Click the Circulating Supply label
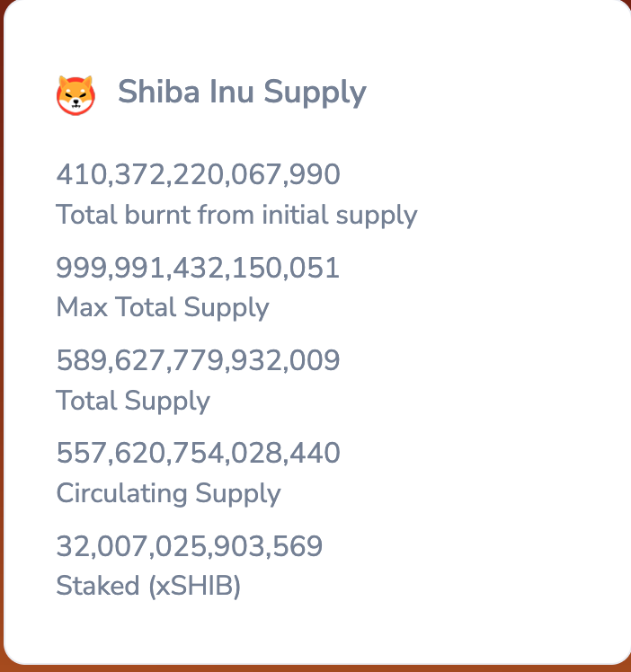The image size is (631, 672). pos(168,493)
